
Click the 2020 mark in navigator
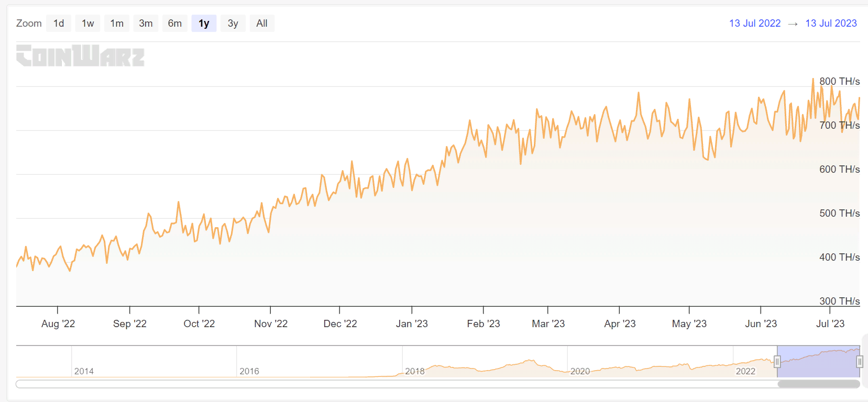(x=580, y=371)
